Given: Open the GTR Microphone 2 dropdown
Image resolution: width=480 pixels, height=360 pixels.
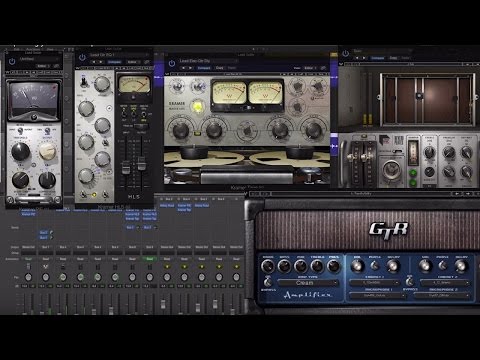Looking at the screenshot, I should click(x=443, y=295).
